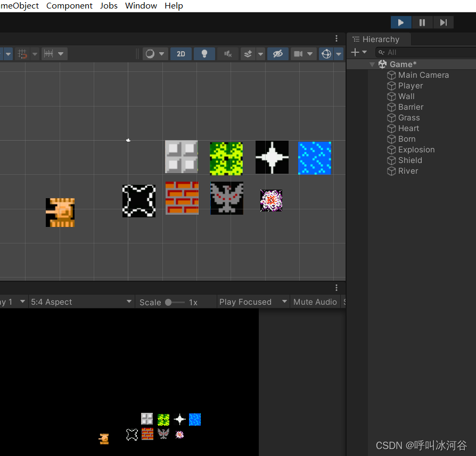Viewport: 476px width, 456px height.
Task: Open the Scene view three-dot options menu
Action: click(x=337, y=38)
